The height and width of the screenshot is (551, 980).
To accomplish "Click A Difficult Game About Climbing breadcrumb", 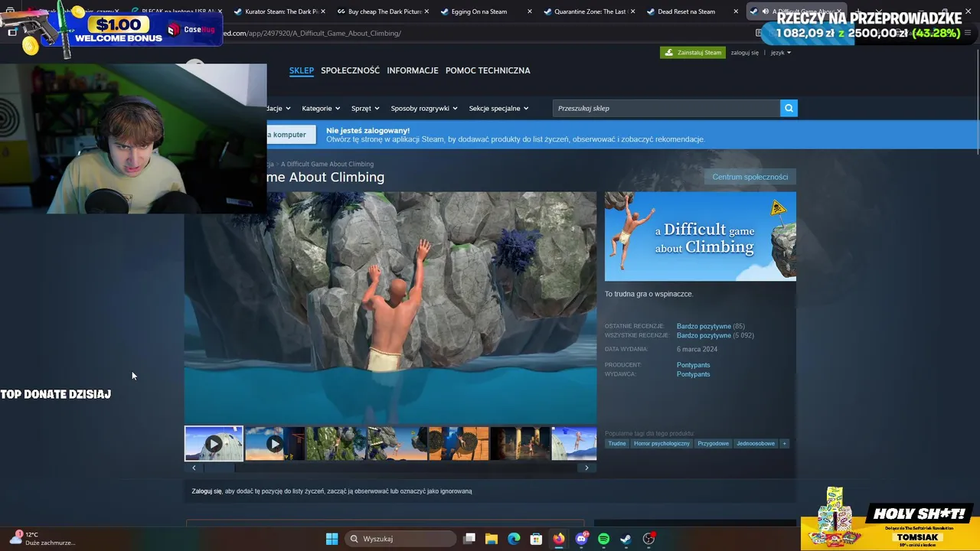I will coord(327,164).
